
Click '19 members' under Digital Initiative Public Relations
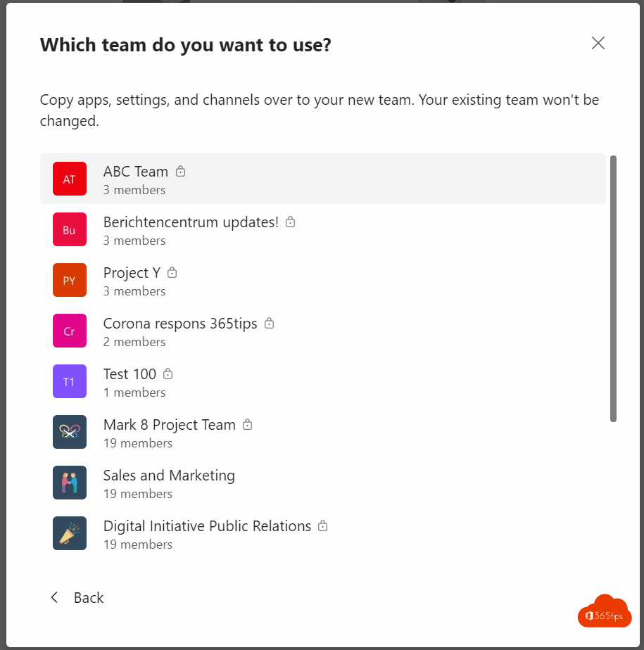point(138,544)
